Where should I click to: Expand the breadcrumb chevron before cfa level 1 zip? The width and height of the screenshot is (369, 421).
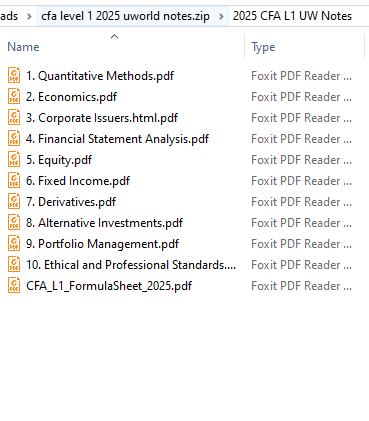(29, 16)
